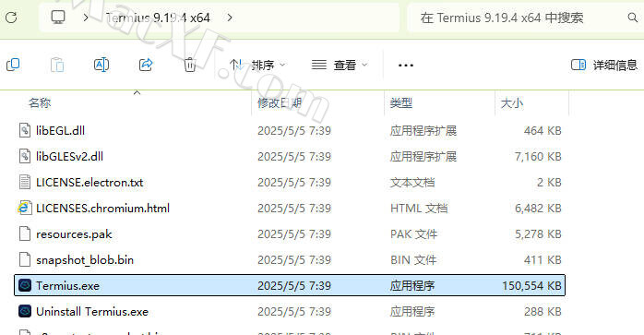Select the Termius.exe file name
Viewport: 644px width, 335px height.
[x=67, y=286]
